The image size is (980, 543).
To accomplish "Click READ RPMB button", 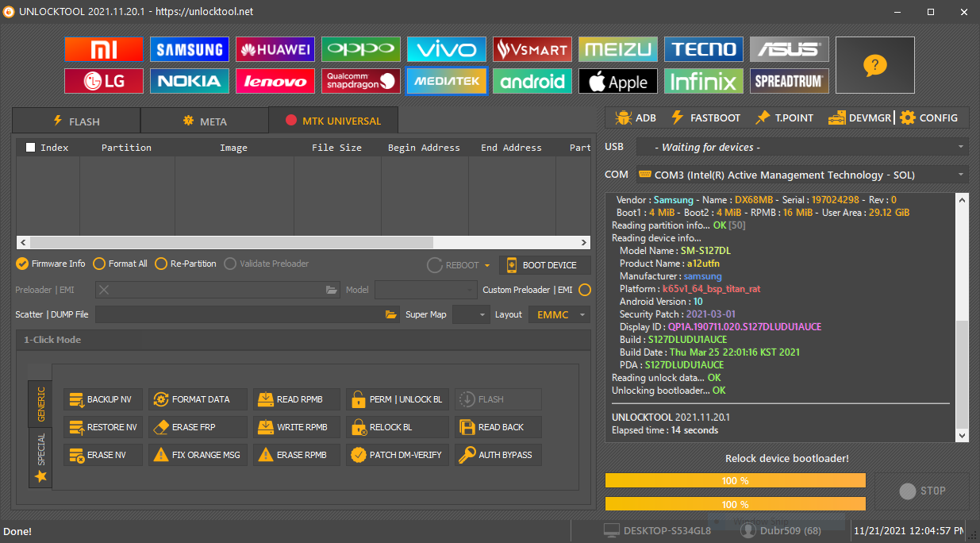I will point(297,399).
